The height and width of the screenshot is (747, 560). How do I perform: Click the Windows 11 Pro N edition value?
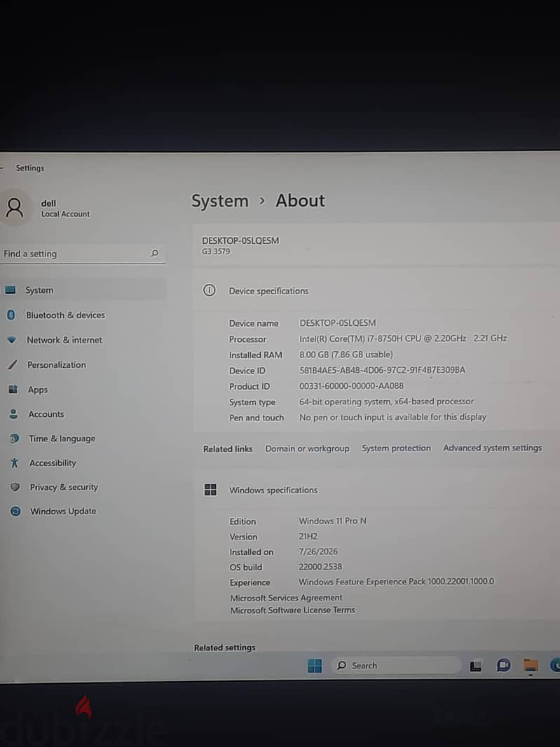332,521
